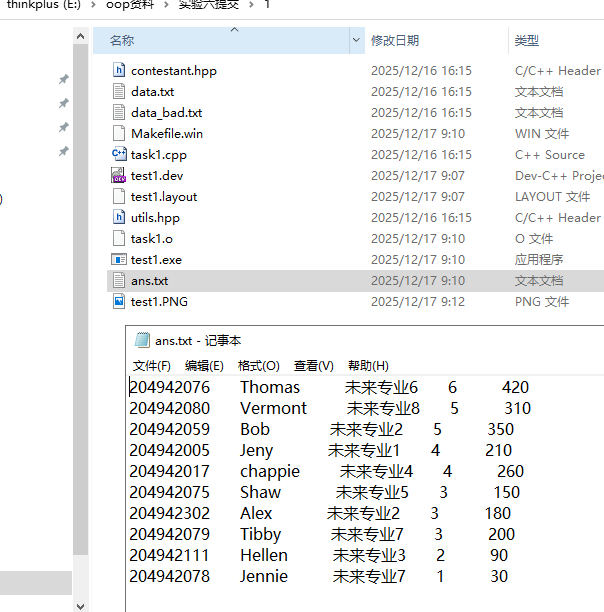This screenshot has height=612, width=604.
Task: Select the data.txt file name
Action: coord(153,92)
